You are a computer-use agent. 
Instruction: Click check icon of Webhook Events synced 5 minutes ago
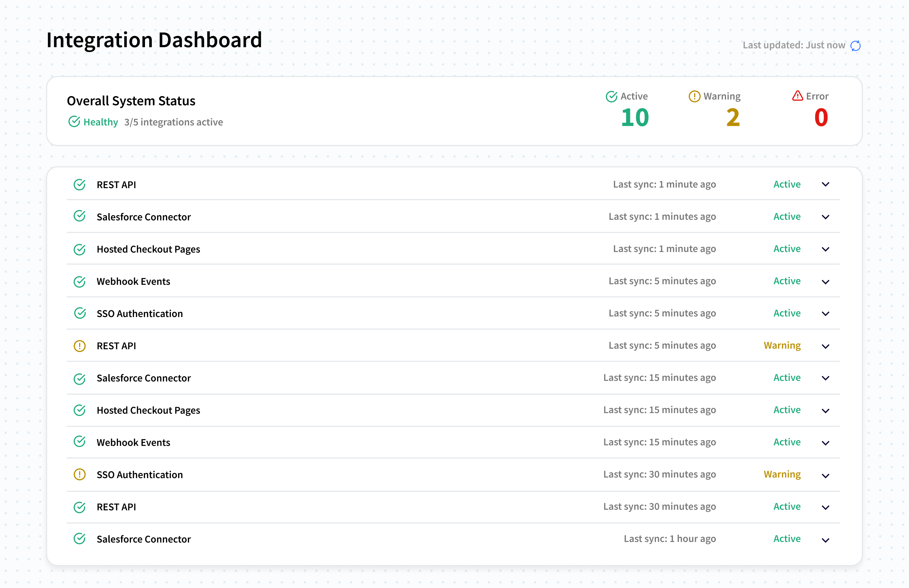[79, 281]
